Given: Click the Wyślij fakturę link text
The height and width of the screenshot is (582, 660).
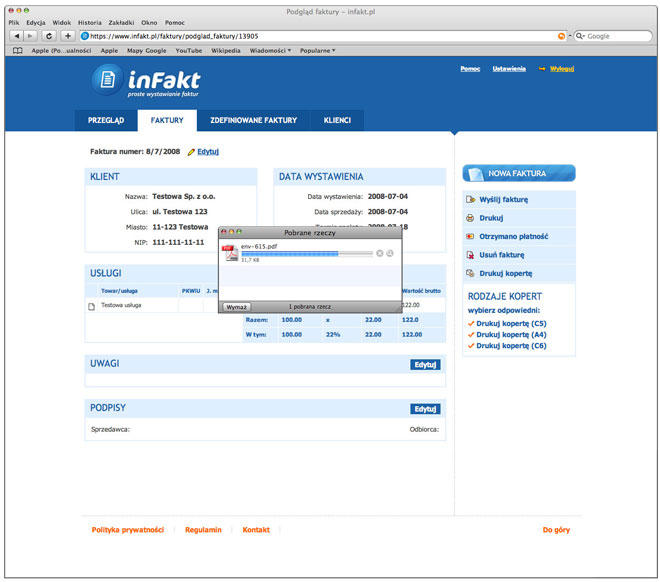Looking at the screenshot, I should click(x=503, y=199).
